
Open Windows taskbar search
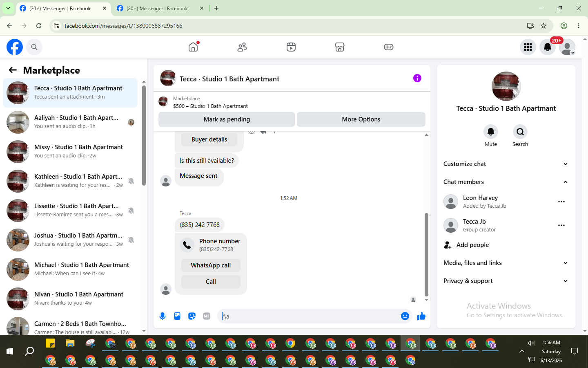(29, 351)
